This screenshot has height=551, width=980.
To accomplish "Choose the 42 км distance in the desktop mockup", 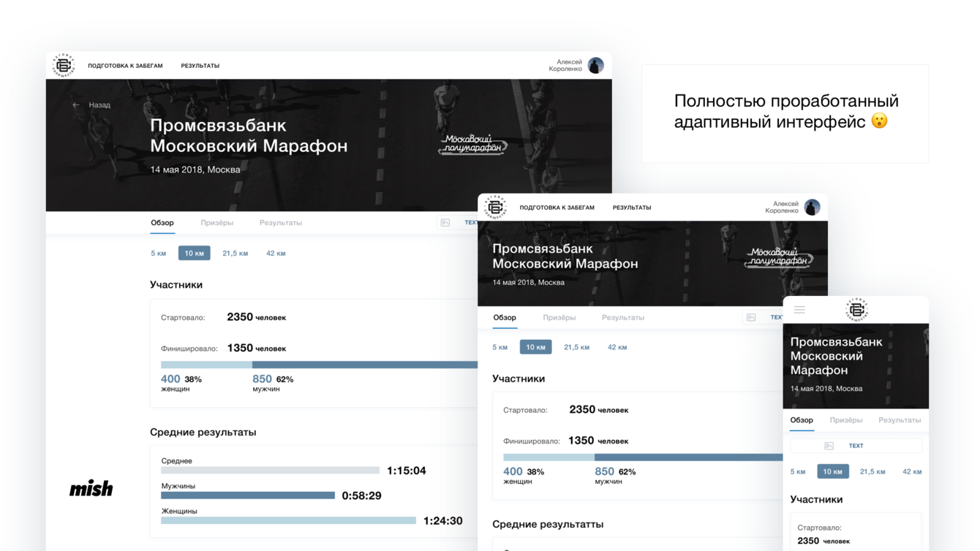I will 276,254.
